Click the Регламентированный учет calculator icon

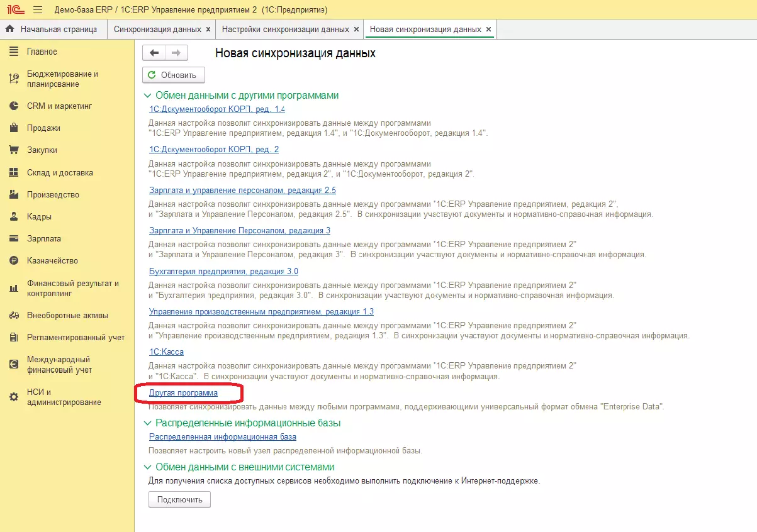click(14, 338)
